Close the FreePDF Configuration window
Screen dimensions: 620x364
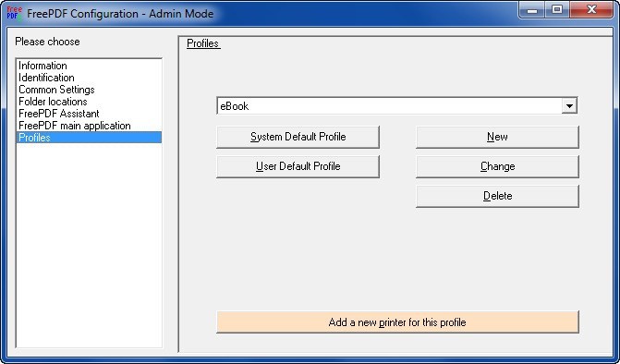591,10
